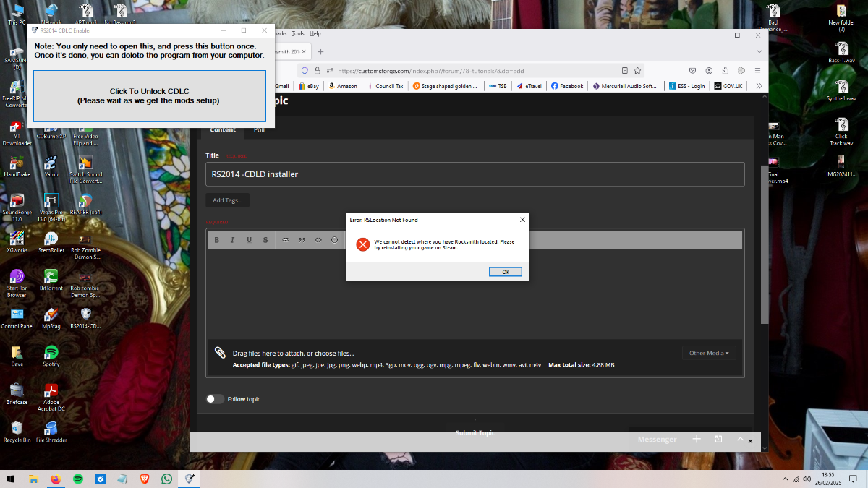Bookmark this page with star icon
Screen dimensions: 868x488
tap(637, 71)
